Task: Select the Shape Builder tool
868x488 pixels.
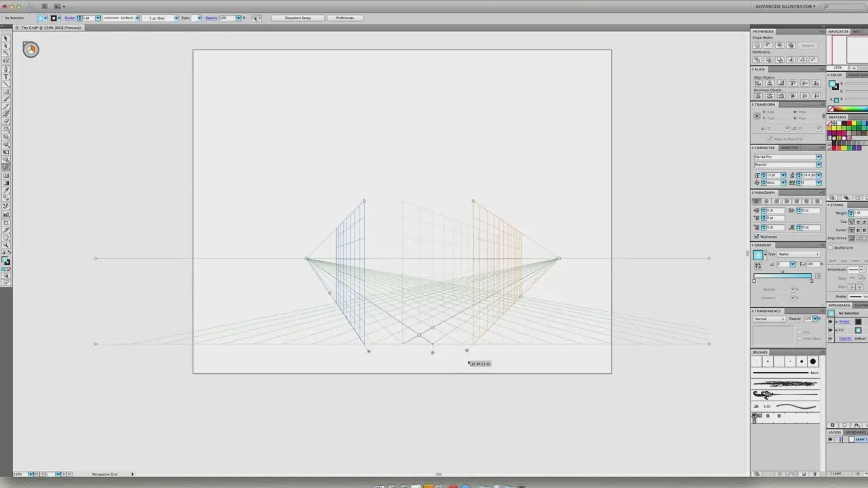Action: tap(6, 159)
